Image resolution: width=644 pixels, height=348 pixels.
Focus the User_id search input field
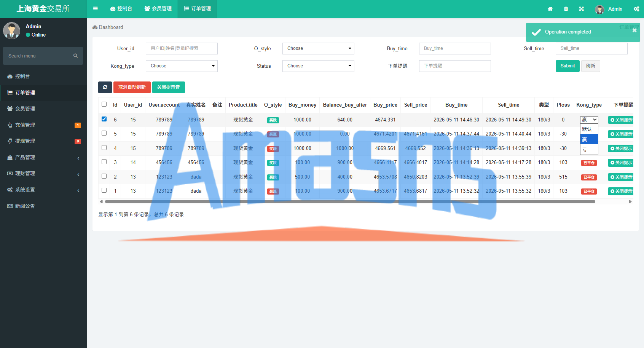(x=182, y=48)
